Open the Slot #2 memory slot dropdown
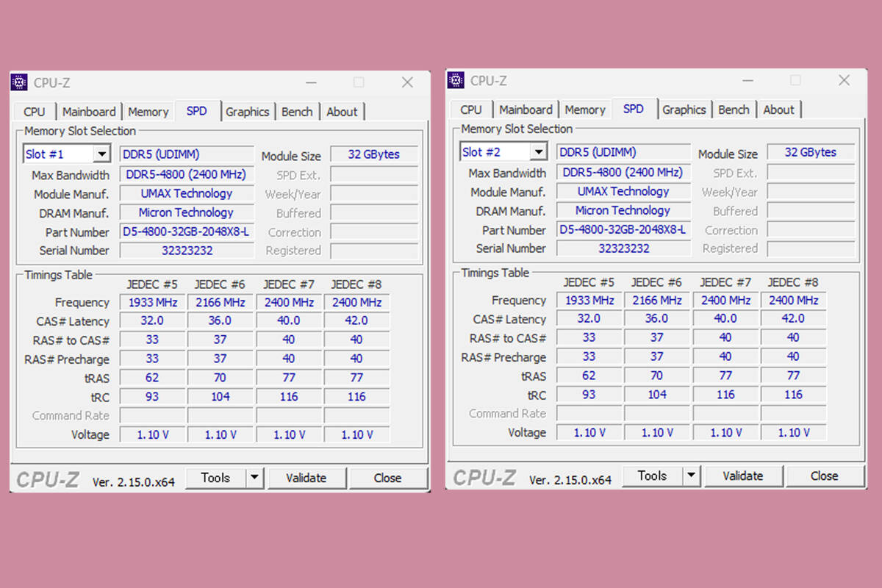The height and width of the screenshot is (588, 882). (538, 152)
